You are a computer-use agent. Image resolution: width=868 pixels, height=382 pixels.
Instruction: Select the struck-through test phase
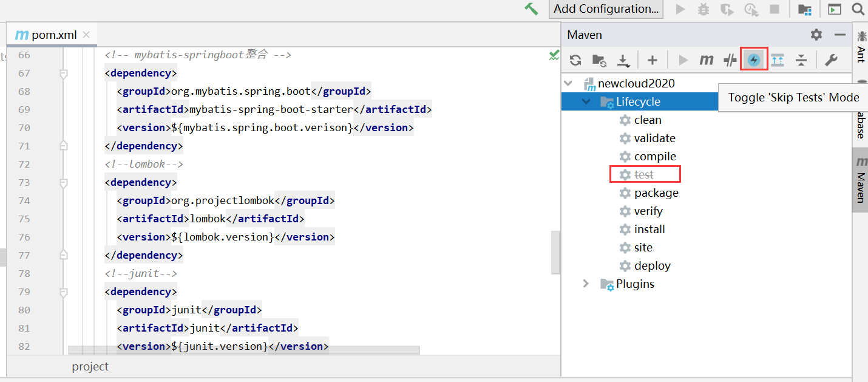644,174
